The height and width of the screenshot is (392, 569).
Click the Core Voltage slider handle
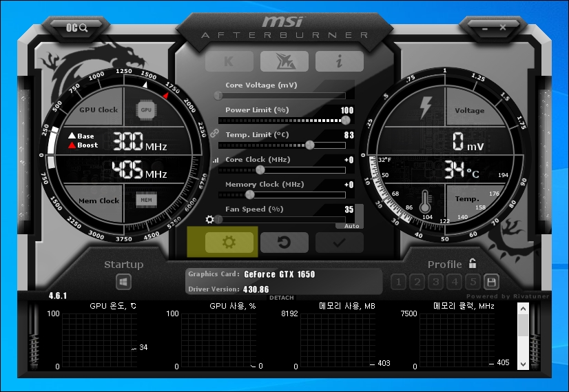[x=218, y=96]
